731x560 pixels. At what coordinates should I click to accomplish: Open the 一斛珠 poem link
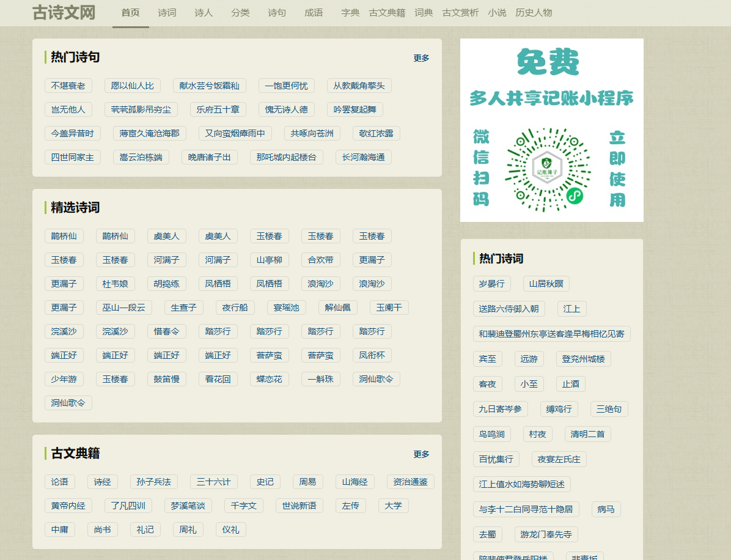coord(320,379)
